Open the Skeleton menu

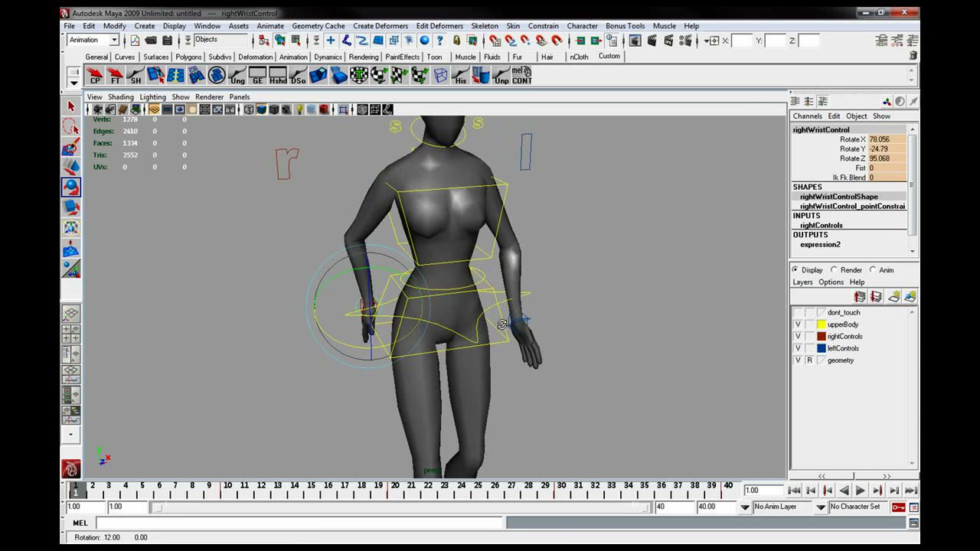[x=484, y=26]
